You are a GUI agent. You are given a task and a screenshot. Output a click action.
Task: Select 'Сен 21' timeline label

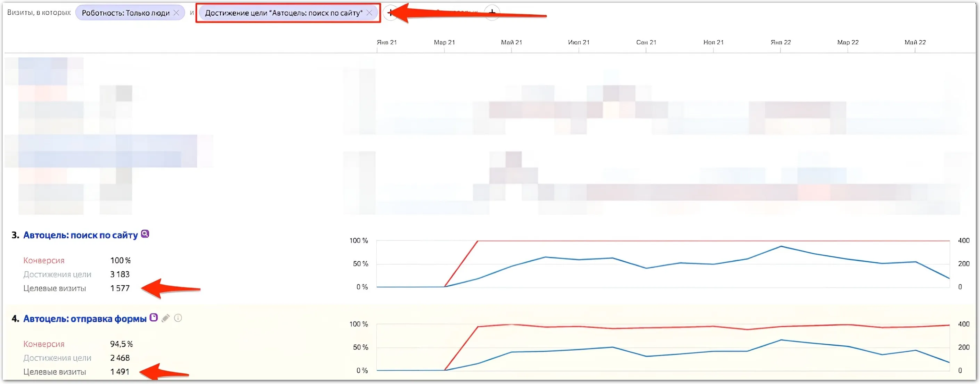coord(646,42)
